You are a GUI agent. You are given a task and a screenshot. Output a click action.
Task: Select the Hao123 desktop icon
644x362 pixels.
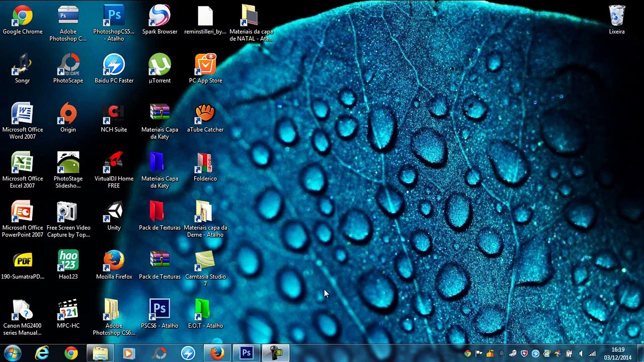tap(68, 265)
